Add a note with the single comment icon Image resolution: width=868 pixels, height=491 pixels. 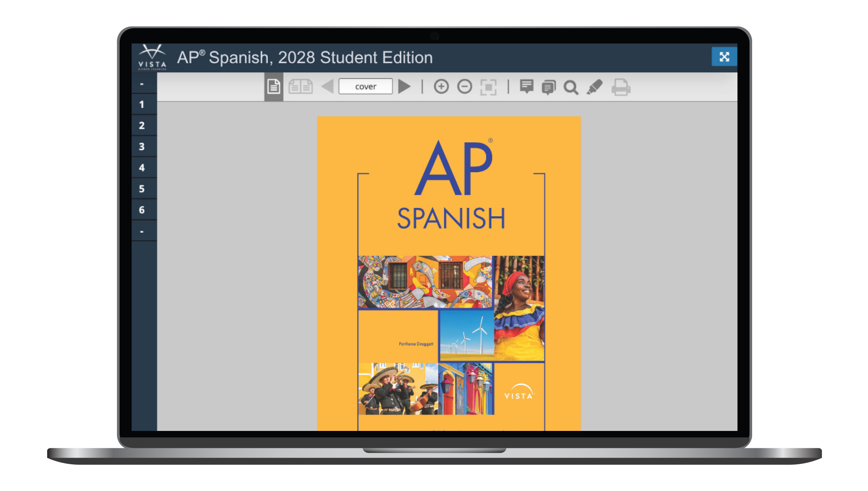tap(527, 86)
